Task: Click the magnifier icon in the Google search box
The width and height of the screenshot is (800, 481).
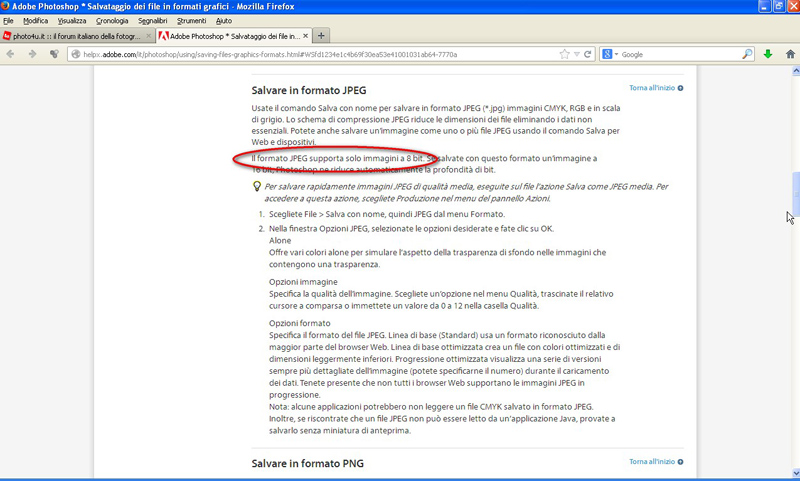Action: [x=748, y=54]
